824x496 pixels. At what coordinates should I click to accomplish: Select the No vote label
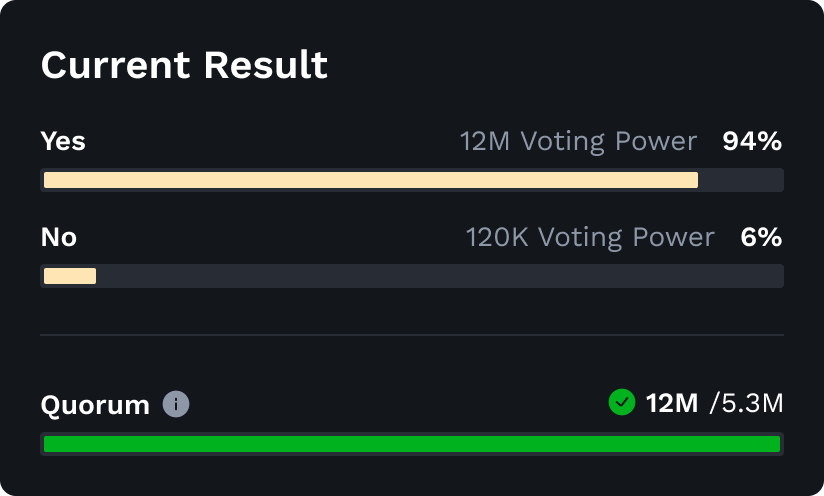click(59, 237)
